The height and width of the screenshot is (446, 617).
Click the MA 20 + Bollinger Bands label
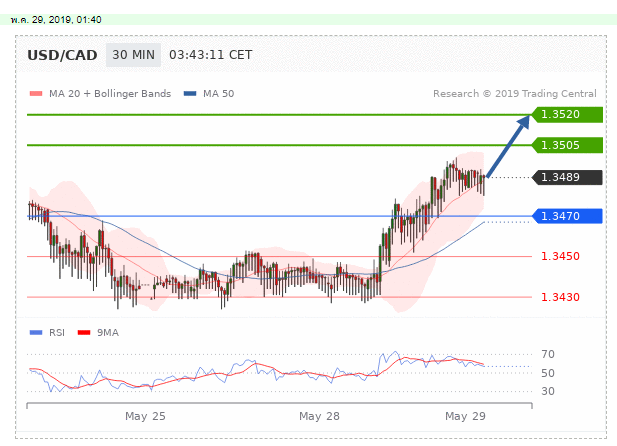click(110, 94)
